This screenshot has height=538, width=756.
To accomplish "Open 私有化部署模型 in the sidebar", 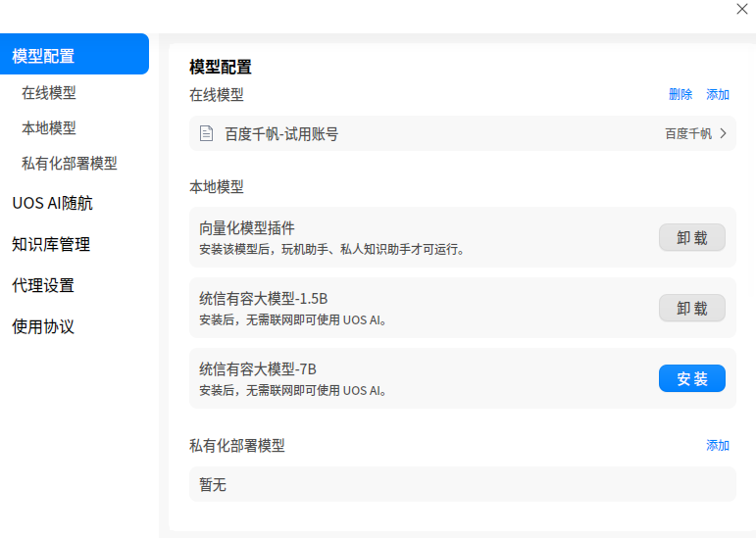I will 70,164.
